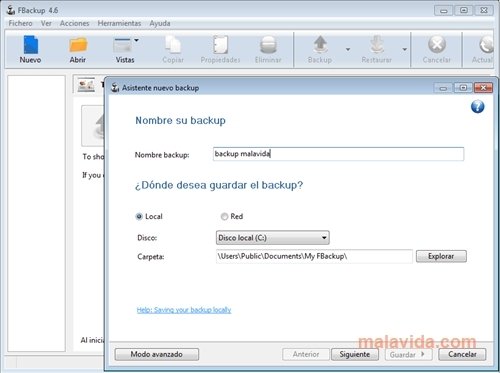Screen dimensions: 500x373
Task: Open the Fichero menu
Action: tap(20, 23)
